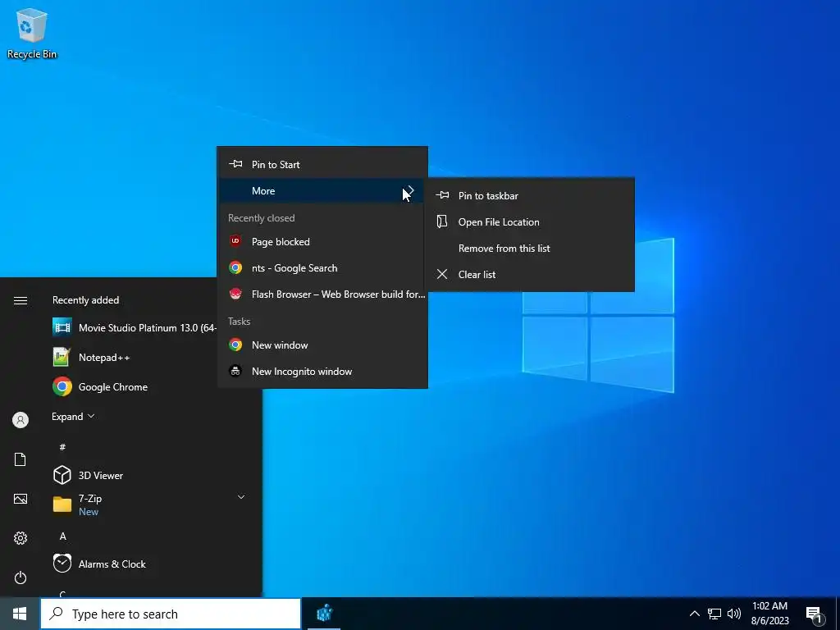This screenshot has width=840, height=630.
Task: Open the Recycle Bin desktop icon
Action: 32,33
